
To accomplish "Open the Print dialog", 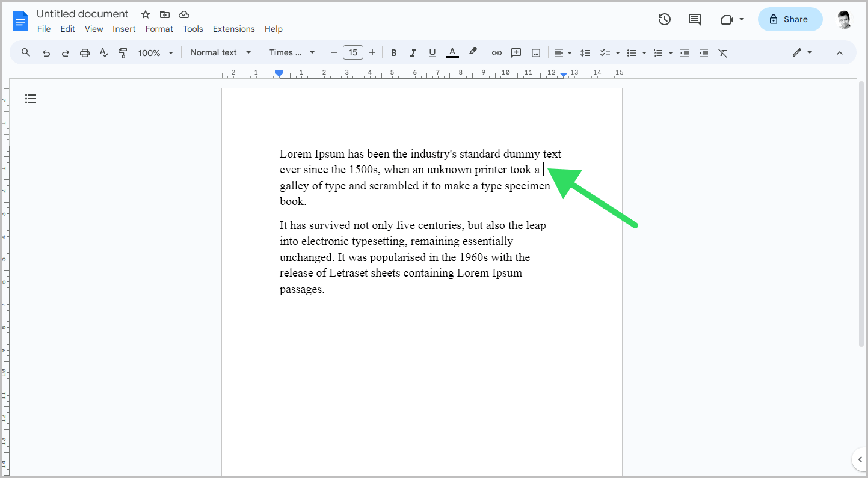I will click(x=84, y=52).
